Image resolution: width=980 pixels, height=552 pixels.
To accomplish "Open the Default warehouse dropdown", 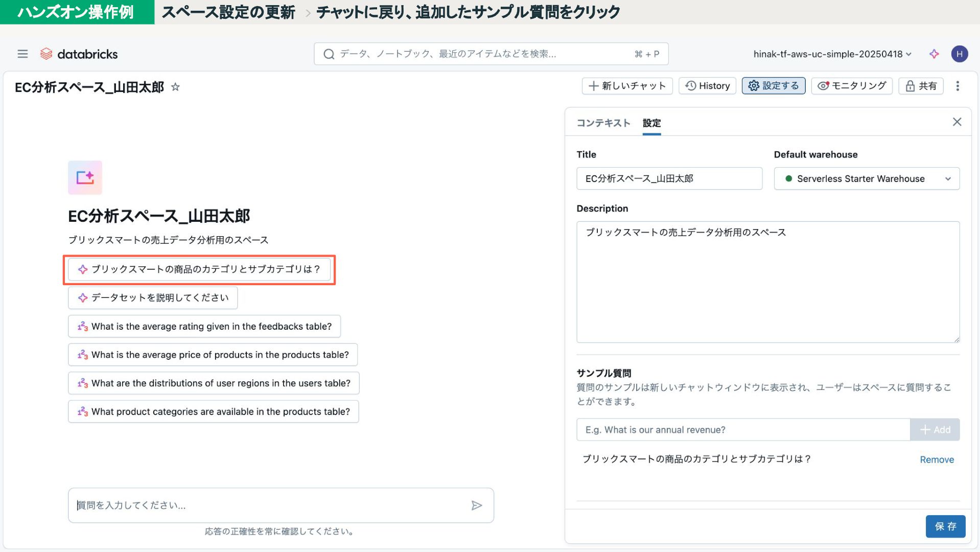I will click(x=867, y=178).
